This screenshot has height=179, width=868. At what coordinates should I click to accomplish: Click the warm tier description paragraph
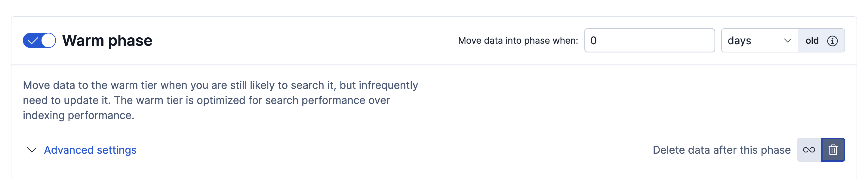coord(220,100)
